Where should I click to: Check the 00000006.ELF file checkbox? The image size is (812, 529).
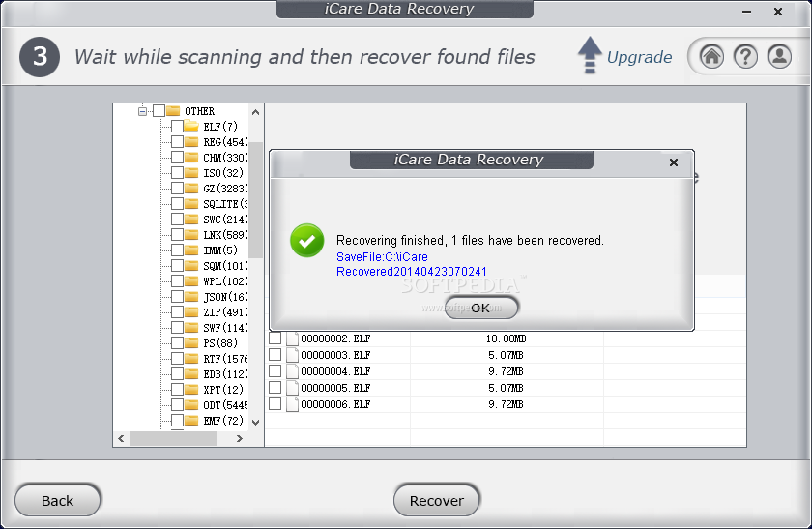coord(275,404)
